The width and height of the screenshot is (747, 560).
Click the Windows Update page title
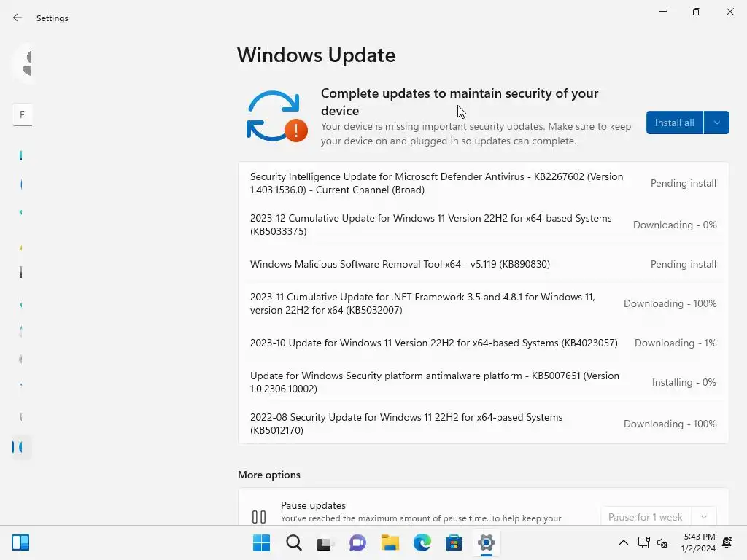pyautogui.click(x=317, y=55)
